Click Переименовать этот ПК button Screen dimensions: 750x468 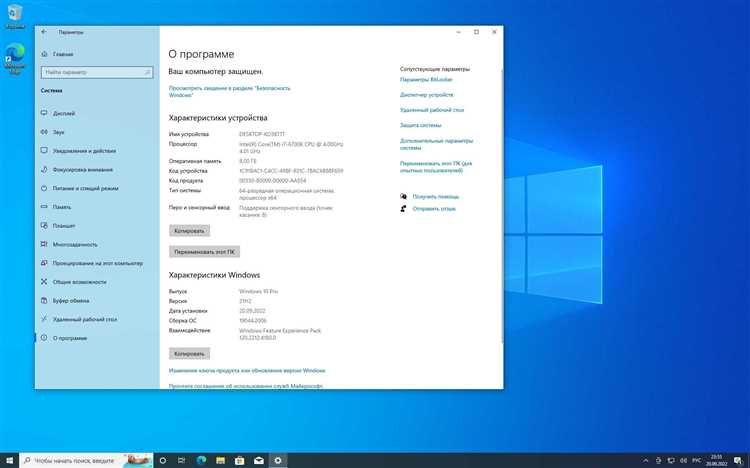tap(204, 252)
